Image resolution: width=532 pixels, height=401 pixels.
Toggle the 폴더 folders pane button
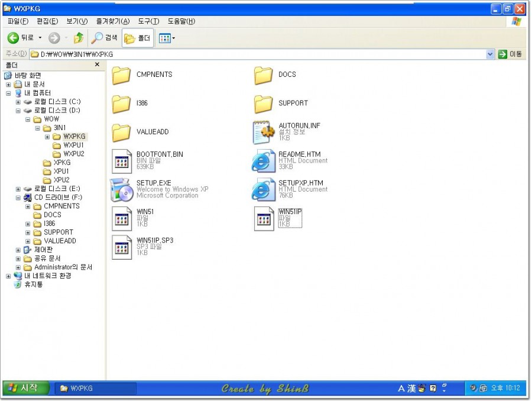click(137, 38)
